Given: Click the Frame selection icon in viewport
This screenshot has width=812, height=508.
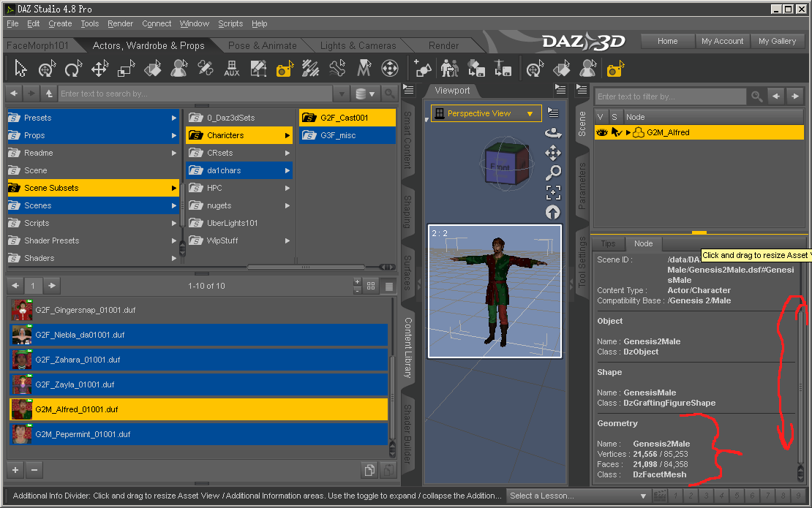Looking at the screenshot, I should coord(553,192).
